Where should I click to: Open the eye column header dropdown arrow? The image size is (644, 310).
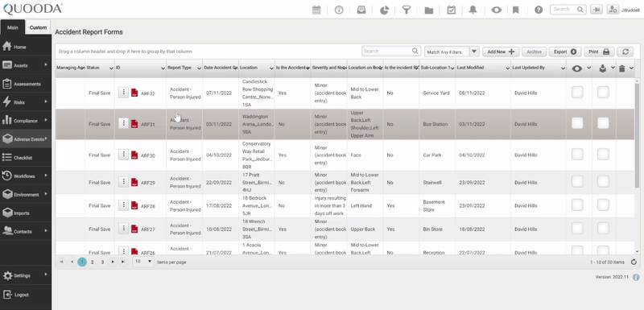[588, 68]
